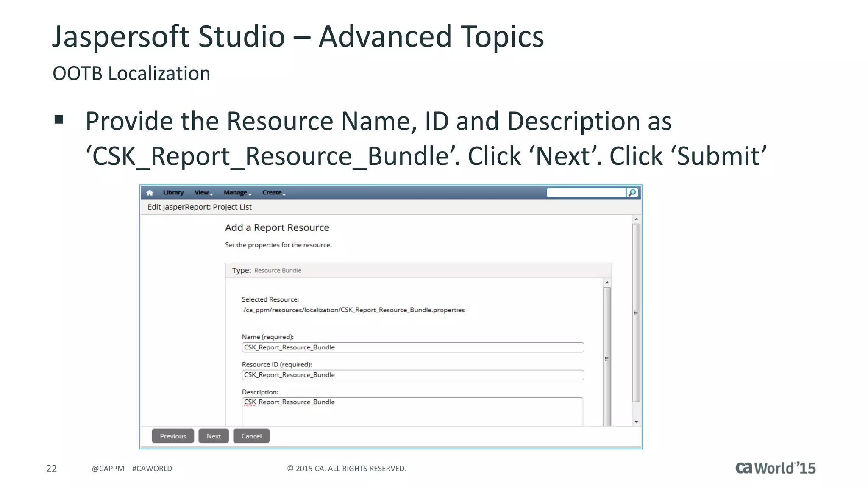Open the Create dropdown menu
The height and width of the screenshot is (488, 868).
[274, 193]
